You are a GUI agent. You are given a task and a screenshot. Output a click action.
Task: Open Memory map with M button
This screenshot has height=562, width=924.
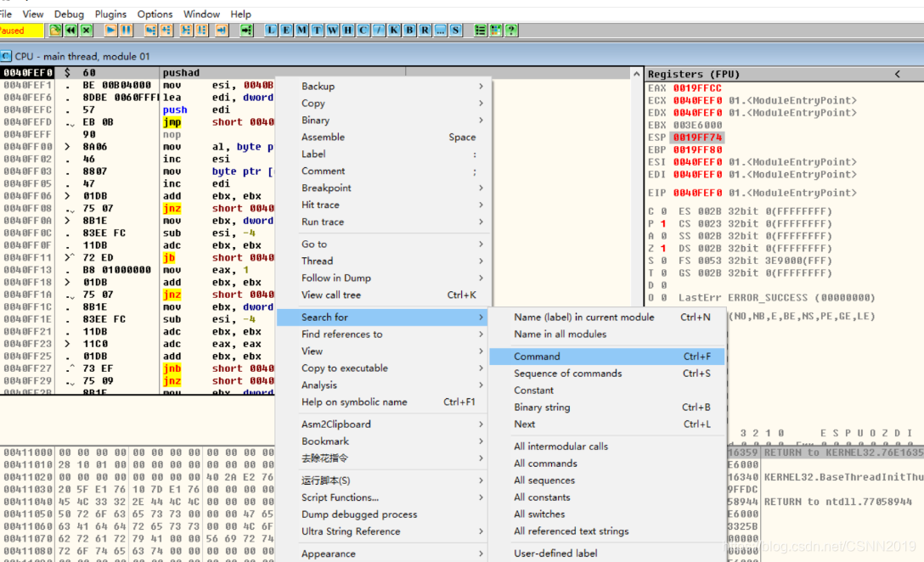click(301, 30)
